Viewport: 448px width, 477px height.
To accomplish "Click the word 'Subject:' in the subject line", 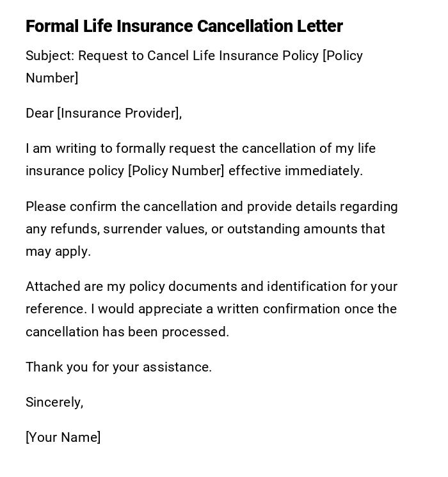I will pyautogui.click(x=50, y=56).
